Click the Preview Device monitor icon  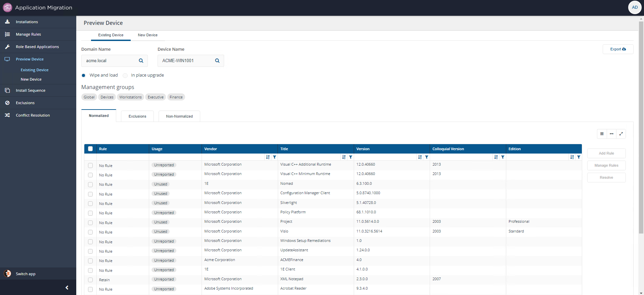pyautogui.click(x=7, y=59)
